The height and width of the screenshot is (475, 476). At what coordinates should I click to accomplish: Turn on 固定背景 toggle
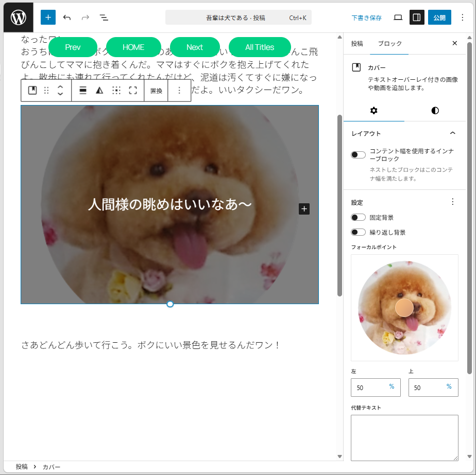[x=358, y=218]
